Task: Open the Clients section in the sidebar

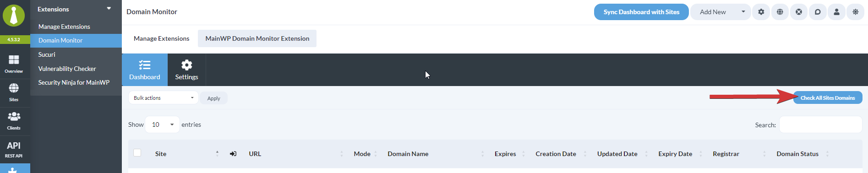Action: (x=14, y=121)
